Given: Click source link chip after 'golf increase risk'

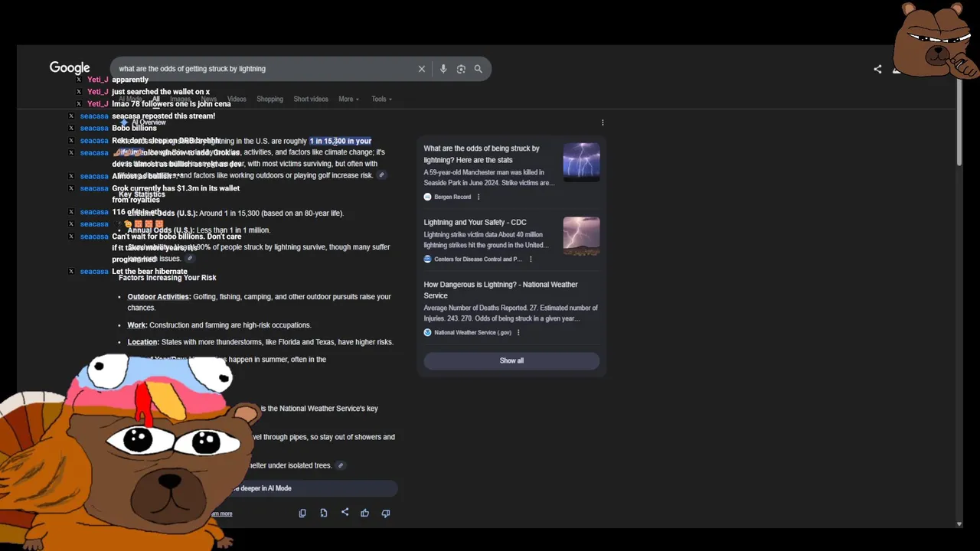Looking at the screenshot, I should (x=381, y=175).
